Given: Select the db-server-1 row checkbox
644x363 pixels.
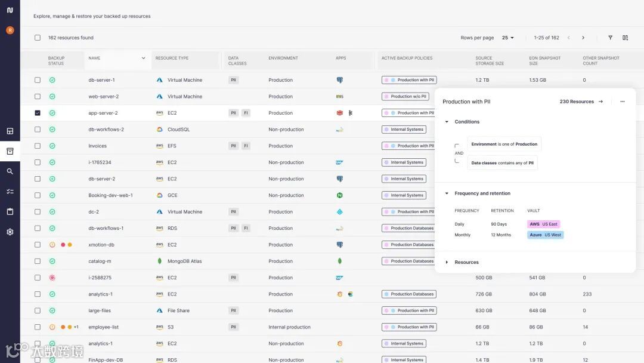Looking at the screenshot, I should pyautogui.click(x=38, y=80).
